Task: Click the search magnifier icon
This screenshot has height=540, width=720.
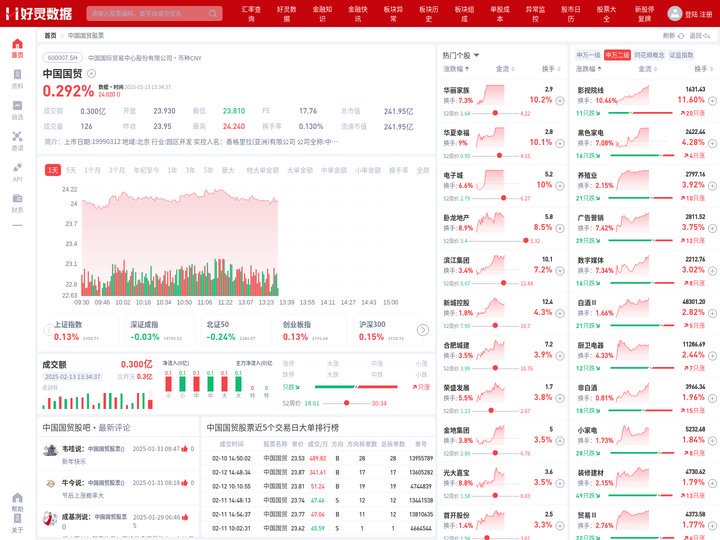Action: pos(213,13)
